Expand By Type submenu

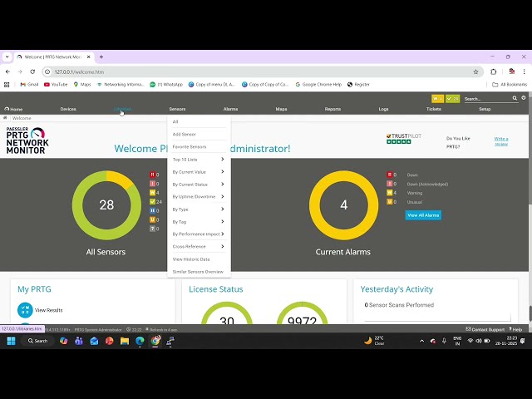199,209
